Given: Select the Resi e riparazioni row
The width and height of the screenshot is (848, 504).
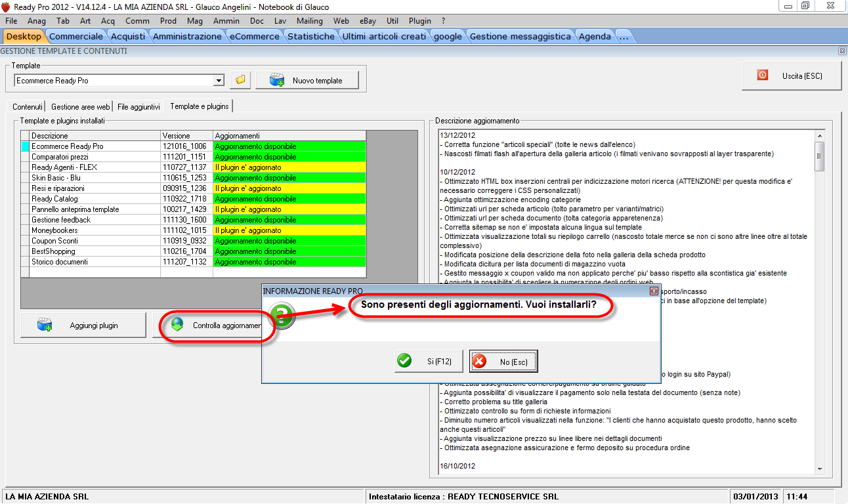Looking at the screenshot, I should pos(194,188).
